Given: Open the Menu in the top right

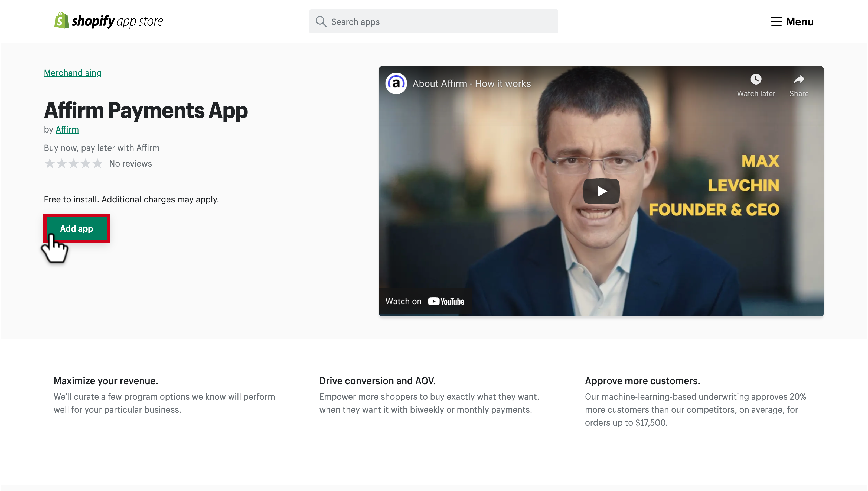Looking at the screenshot, I should [x=792, y=21].
